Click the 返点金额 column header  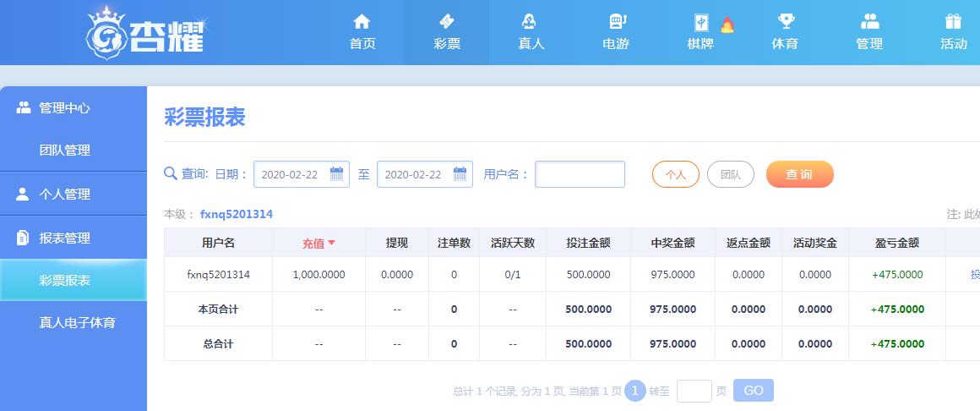coord(749,243)
